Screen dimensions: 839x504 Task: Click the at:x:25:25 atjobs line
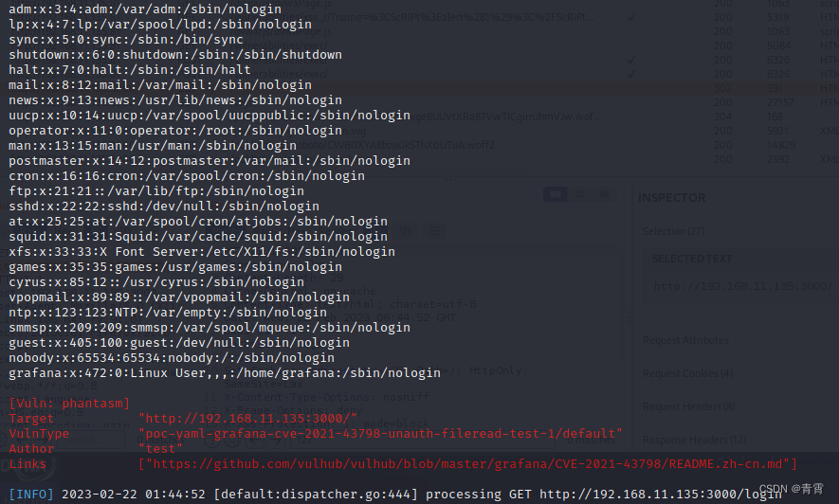point(198,222)
